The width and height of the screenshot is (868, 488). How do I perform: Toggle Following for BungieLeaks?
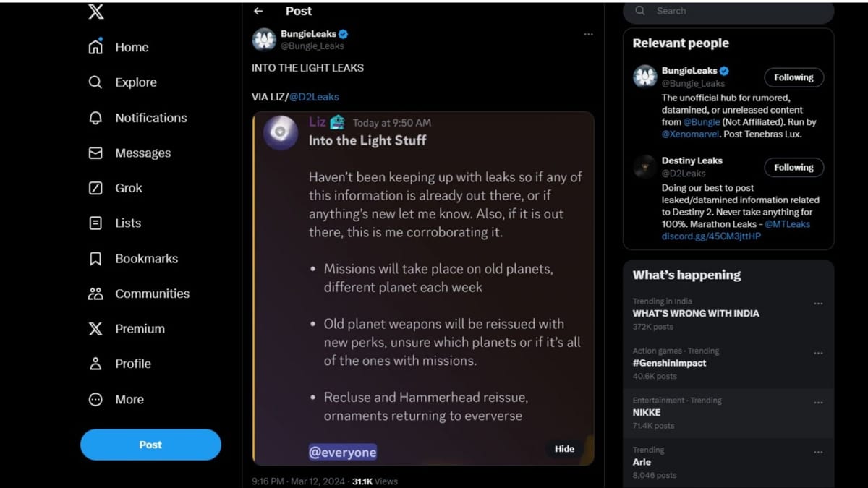click(x=793, y=77)
